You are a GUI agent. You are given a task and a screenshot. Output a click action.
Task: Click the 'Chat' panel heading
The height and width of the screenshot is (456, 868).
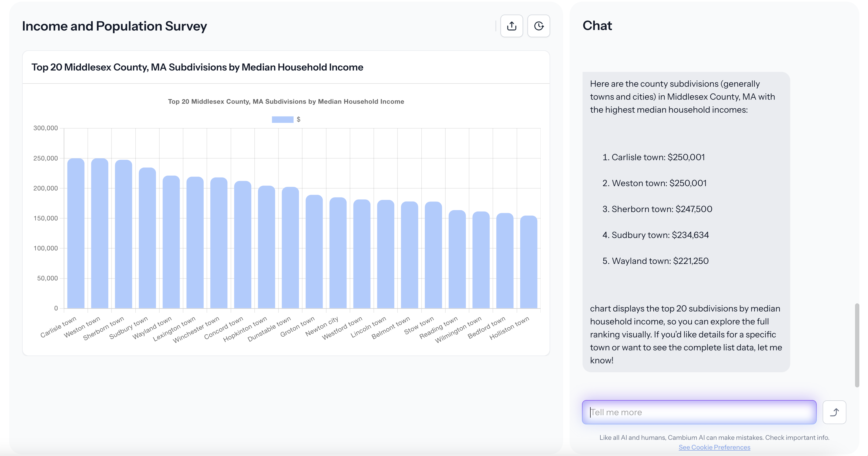(x=597, y=26)
